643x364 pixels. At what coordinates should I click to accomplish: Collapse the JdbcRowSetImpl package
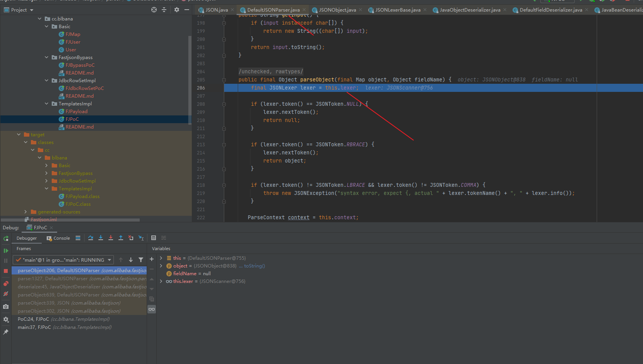click(x=47, y=80)
